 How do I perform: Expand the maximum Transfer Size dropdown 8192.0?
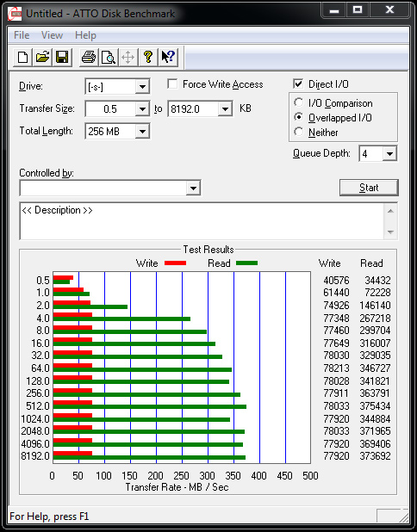(225, 109)
